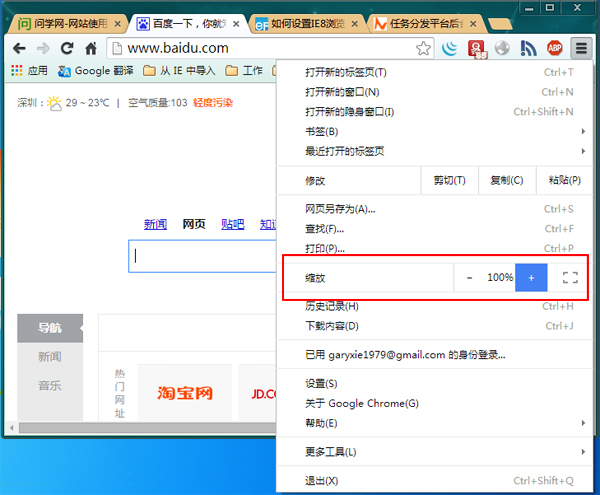This screenshot has height=495, width=600.
Task: Decrease zoom with the minus button
Action: click(x=470, y=277)
